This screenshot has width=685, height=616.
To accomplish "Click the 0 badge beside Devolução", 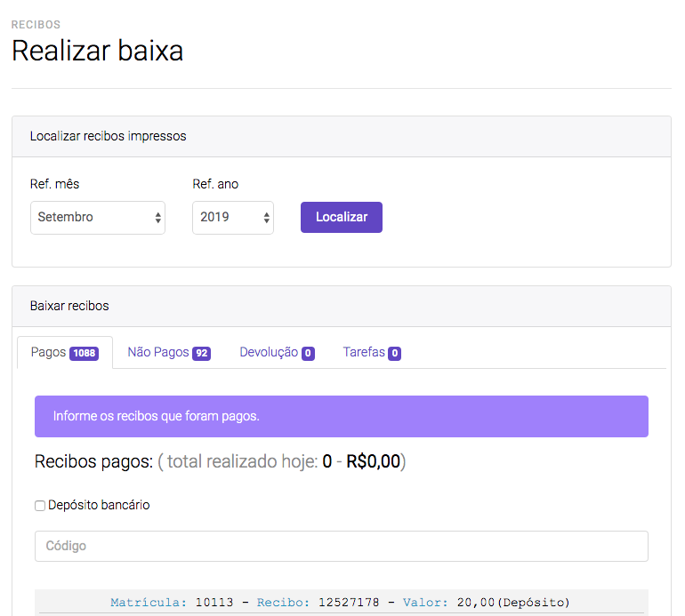I will pyautogui.click(x=308, y=354).
